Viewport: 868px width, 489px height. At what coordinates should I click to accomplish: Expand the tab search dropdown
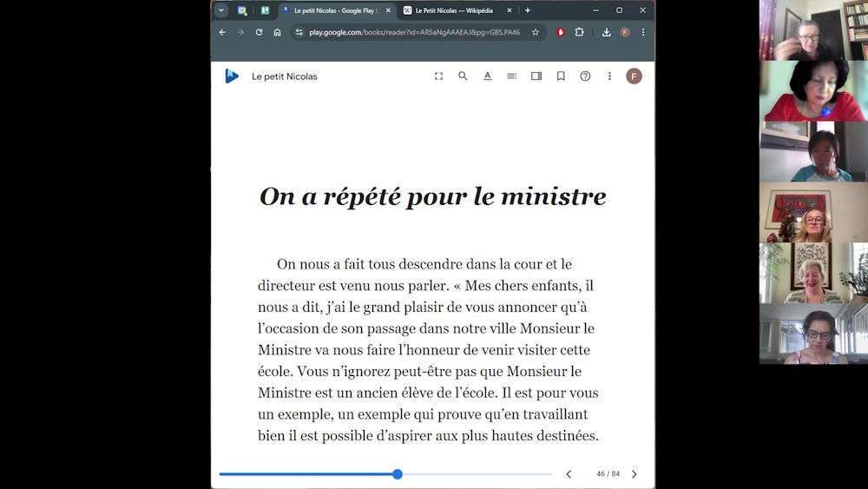(x=220, y=10)
